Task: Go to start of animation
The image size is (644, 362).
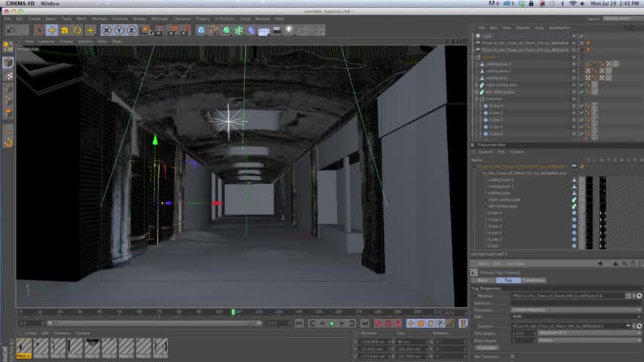Action: [299, 324]
